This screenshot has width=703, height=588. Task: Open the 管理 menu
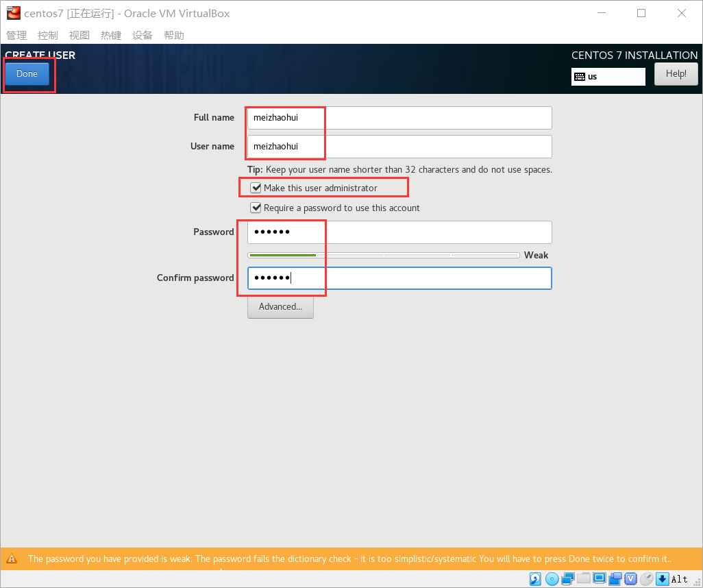[16, 36]
